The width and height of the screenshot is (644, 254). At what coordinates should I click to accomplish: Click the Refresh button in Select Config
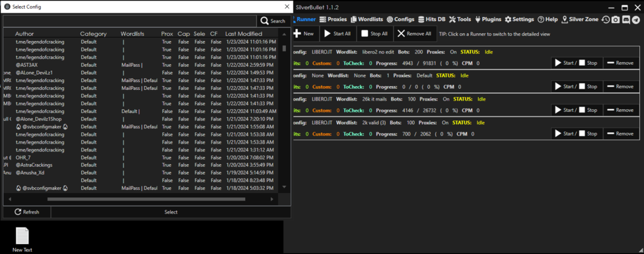[x=26, y=212]
